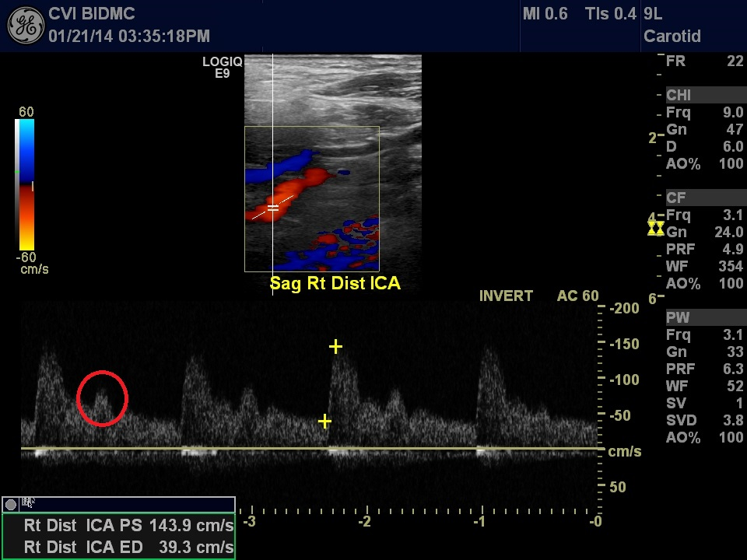Click the spectral Doppler baseline line
Screen dimensions: 747x560
(x=311, y=449)
